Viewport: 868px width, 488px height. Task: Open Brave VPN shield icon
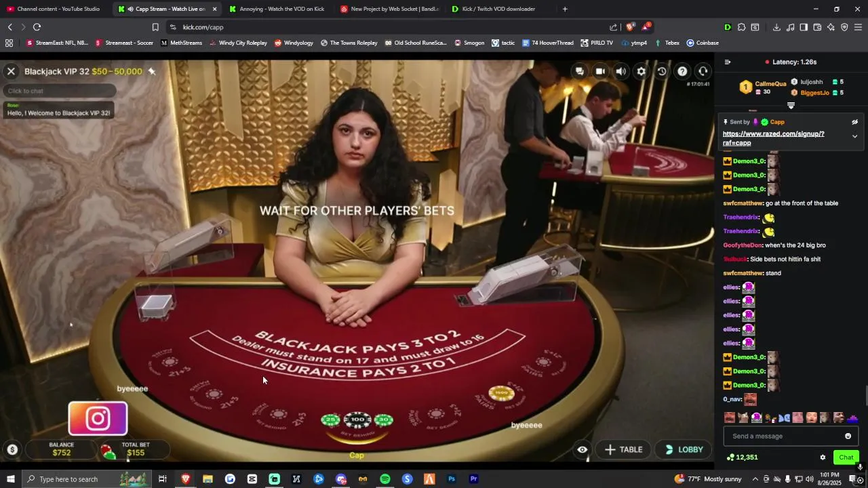(x=844, y=27)
